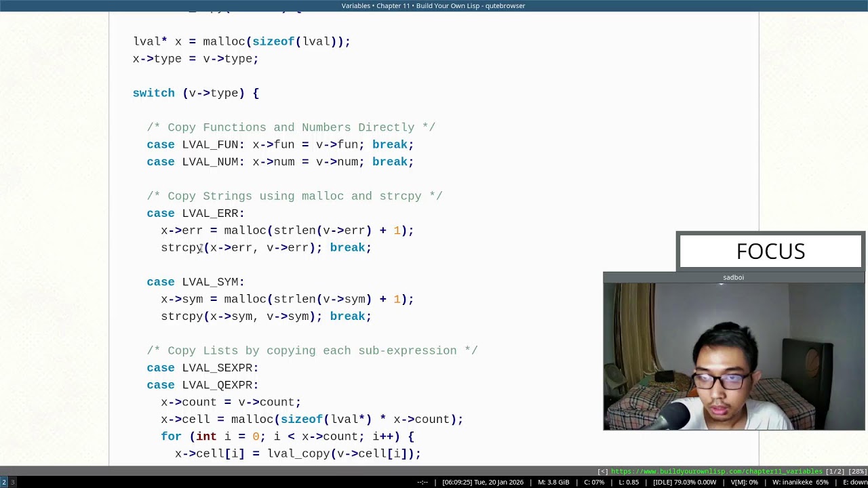Click the wifi 'W: inanikeke 65%' entry
Viewport: 868px width, 488px height.
[800, 482]
